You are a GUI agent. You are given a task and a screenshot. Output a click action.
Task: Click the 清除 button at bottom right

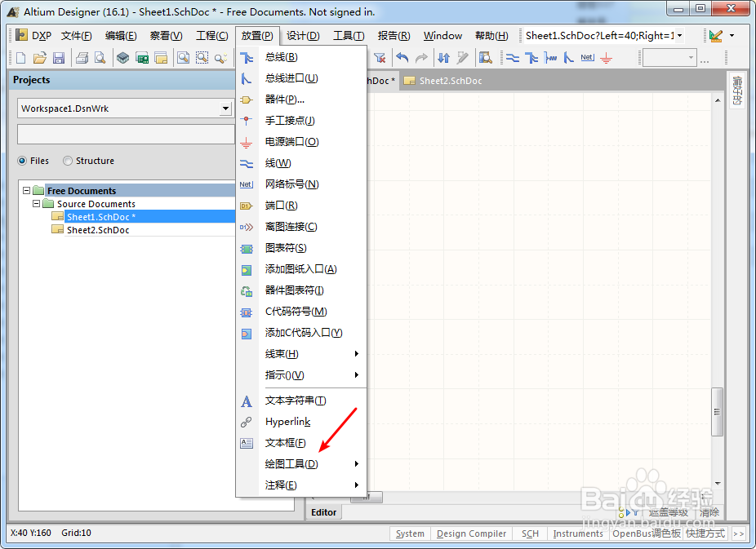(709, 512)
